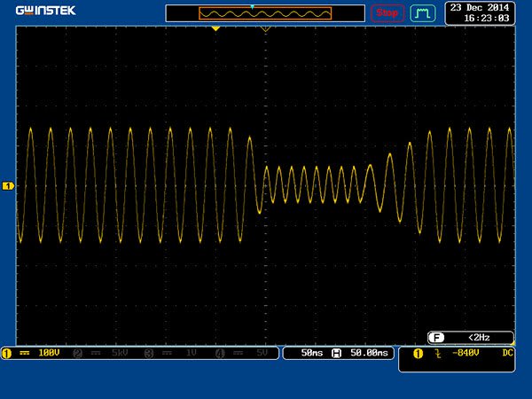
Task: Click the waveform memory overview bar
Action: point(265,13)
